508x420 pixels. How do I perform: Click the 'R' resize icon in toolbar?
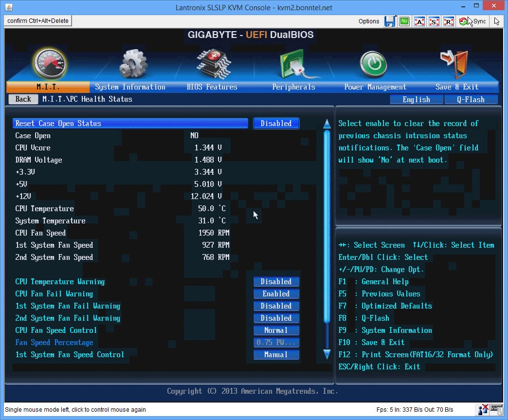449,21
